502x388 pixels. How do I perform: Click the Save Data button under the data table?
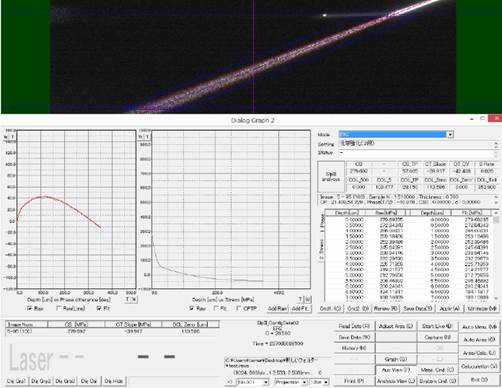tap(418, 309)
